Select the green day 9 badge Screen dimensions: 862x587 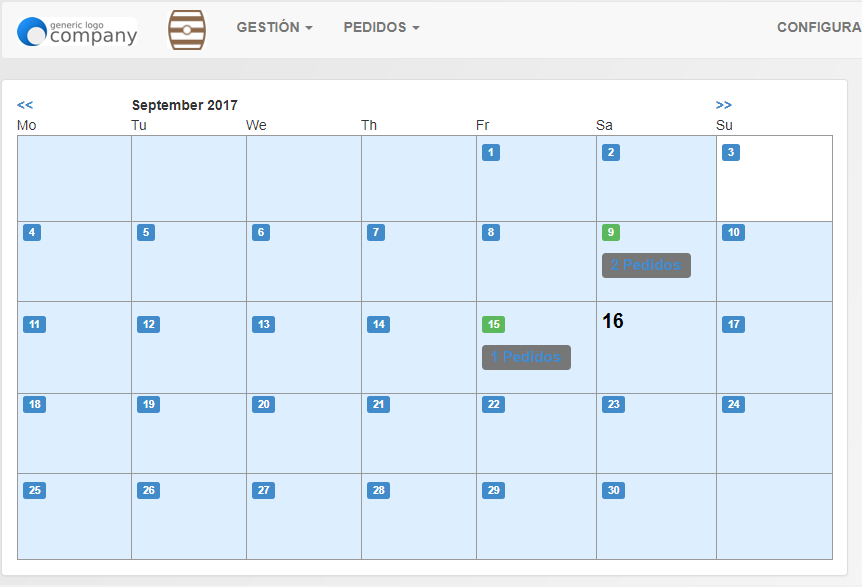(611, 232)
